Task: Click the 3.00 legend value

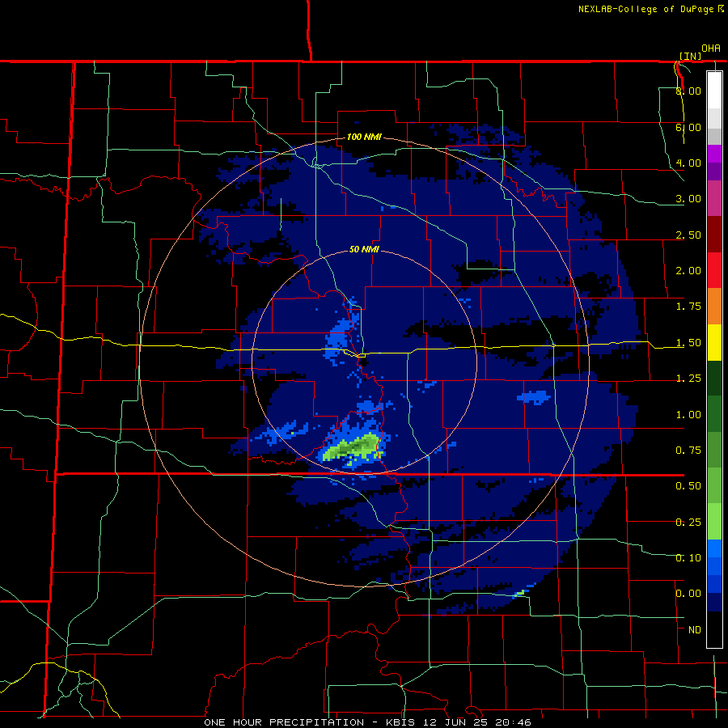Action: [688, 199]
